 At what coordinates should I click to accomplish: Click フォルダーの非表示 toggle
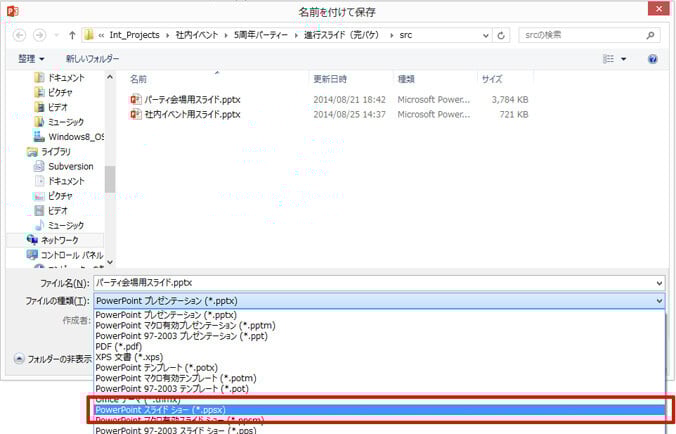(53, 359)
